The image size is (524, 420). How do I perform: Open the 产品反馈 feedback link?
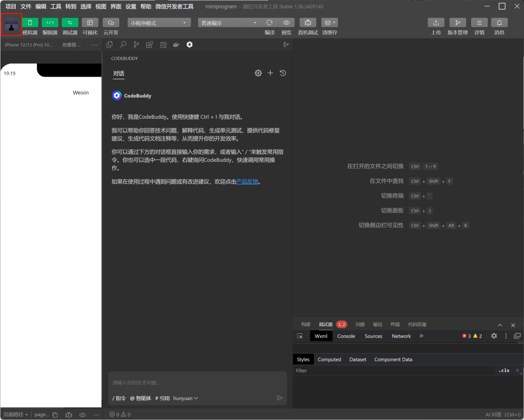point(247,182)
